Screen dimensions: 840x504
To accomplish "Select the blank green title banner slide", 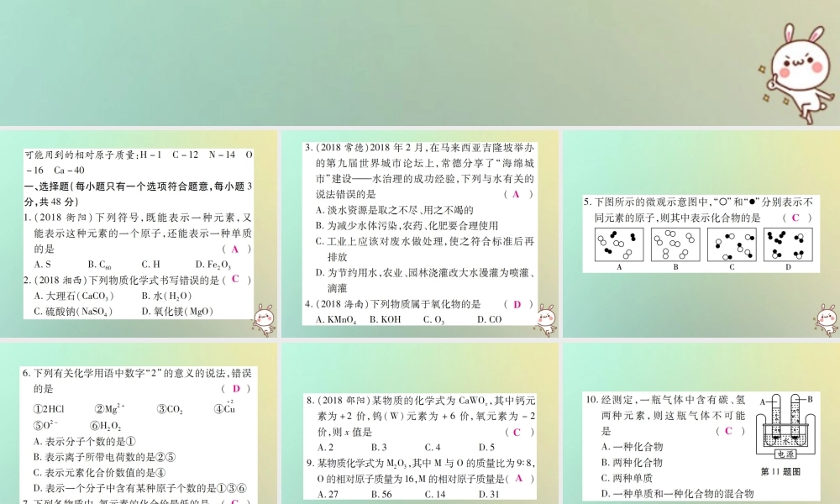I will (x=420, y=63).
